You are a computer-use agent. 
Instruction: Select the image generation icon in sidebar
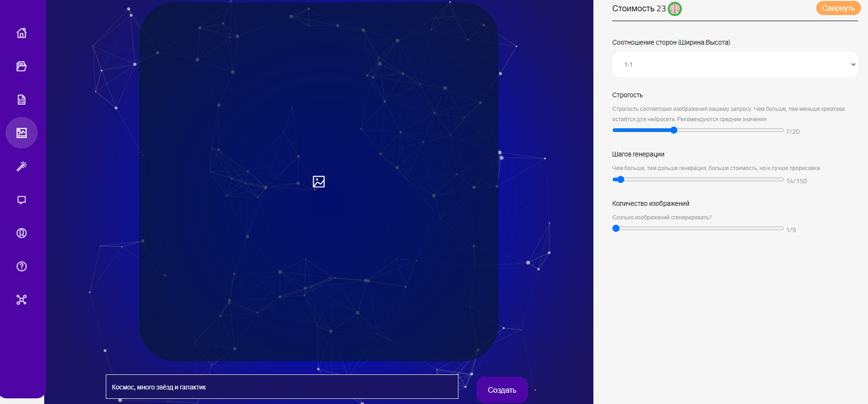click(x=22, y=133)
